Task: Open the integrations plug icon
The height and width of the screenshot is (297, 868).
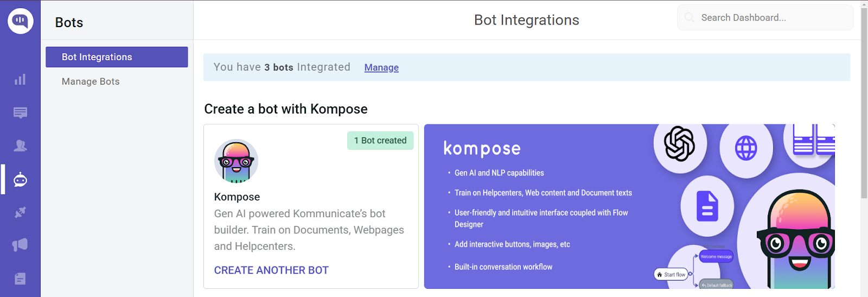Action: pos(20,212)
